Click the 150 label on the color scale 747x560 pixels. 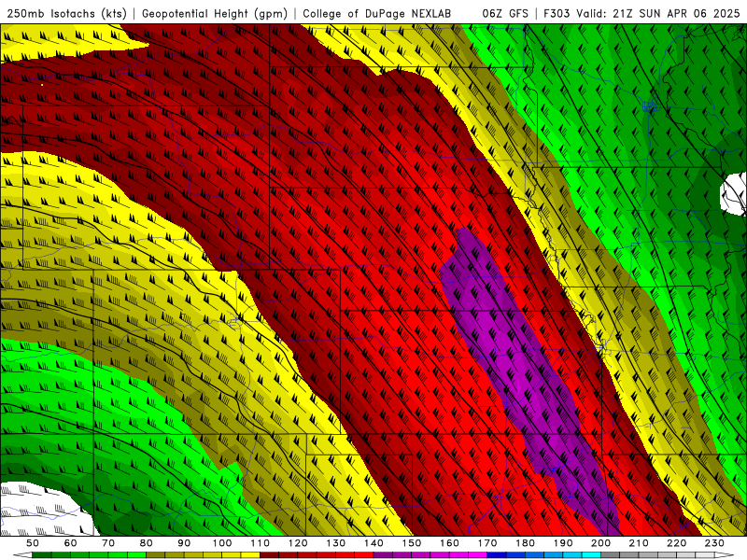pos(412,543)
